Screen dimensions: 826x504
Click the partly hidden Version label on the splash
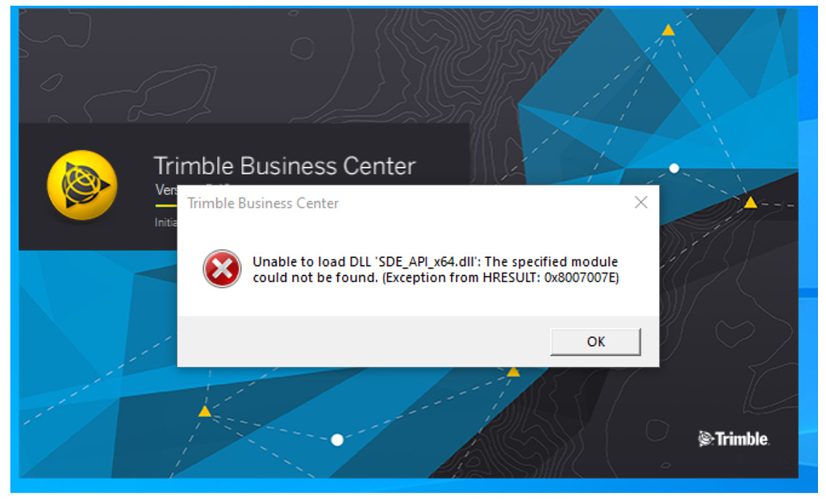click(166, 190)
